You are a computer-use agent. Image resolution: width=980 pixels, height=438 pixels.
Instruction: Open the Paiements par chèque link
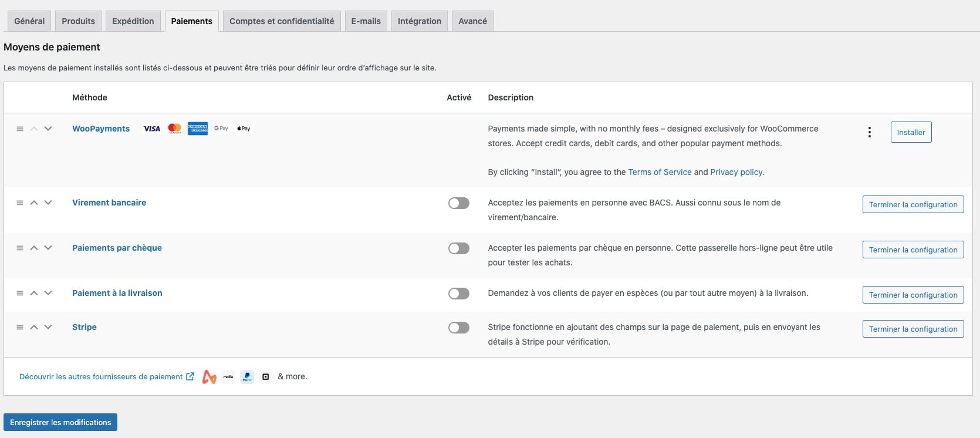point(117,248)
